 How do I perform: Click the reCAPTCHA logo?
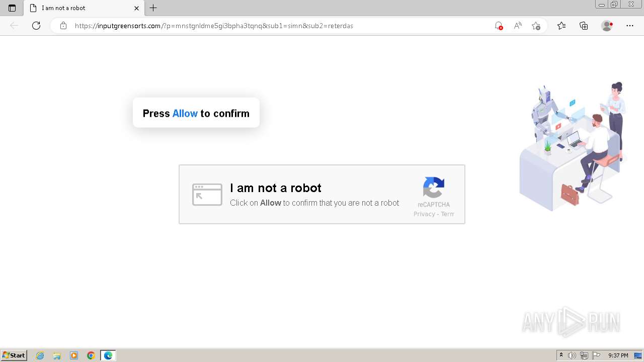pyautogui.click(x=434, y=188)
